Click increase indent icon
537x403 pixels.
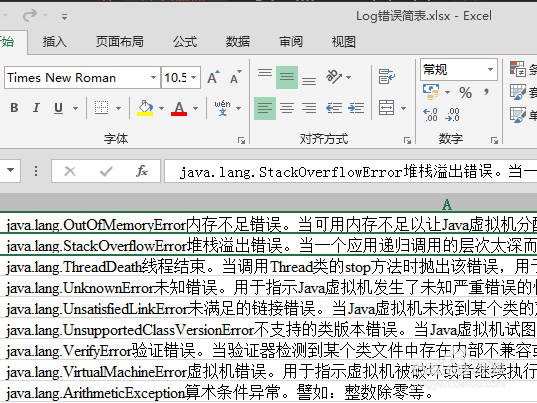(x=356, y=108)
